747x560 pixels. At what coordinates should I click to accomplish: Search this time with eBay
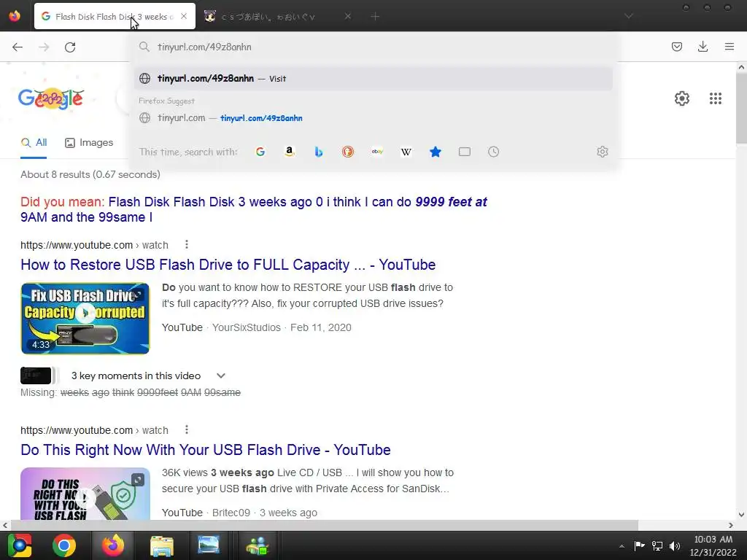[377, 152]
